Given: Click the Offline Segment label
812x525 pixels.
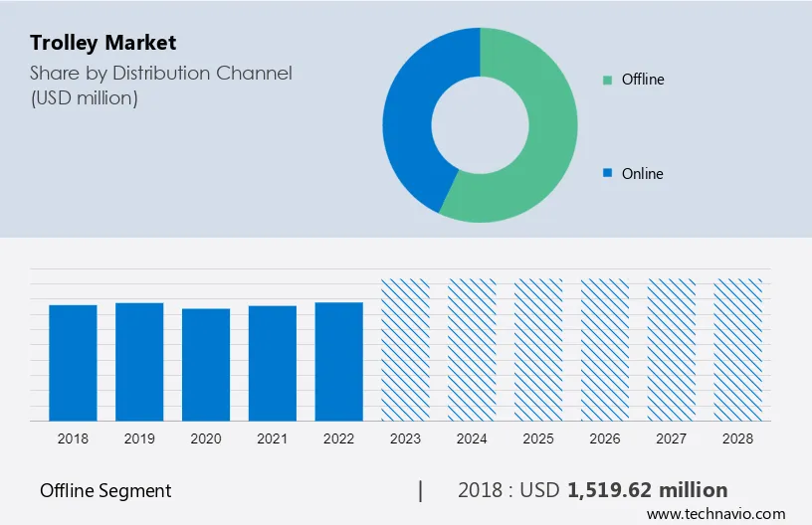Looking at the screenshot, I should tap(105, 490).
